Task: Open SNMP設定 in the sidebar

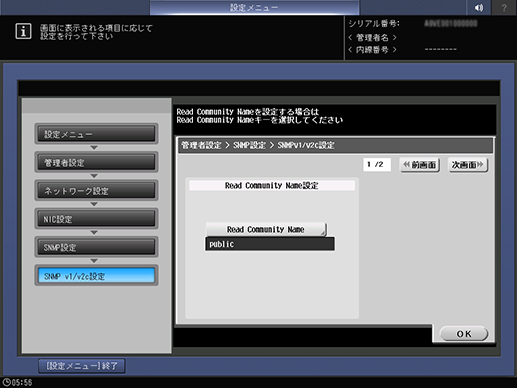Action: click(96, 247)
